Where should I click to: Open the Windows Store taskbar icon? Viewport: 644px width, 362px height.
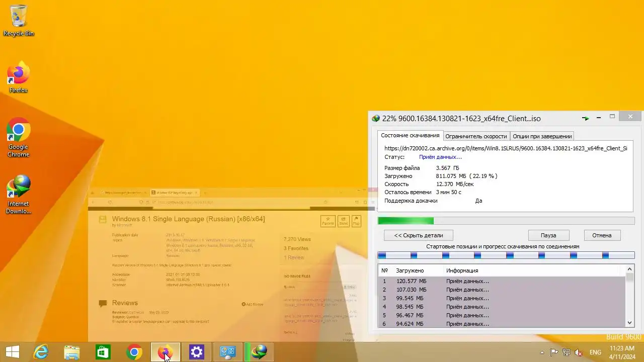103,352
